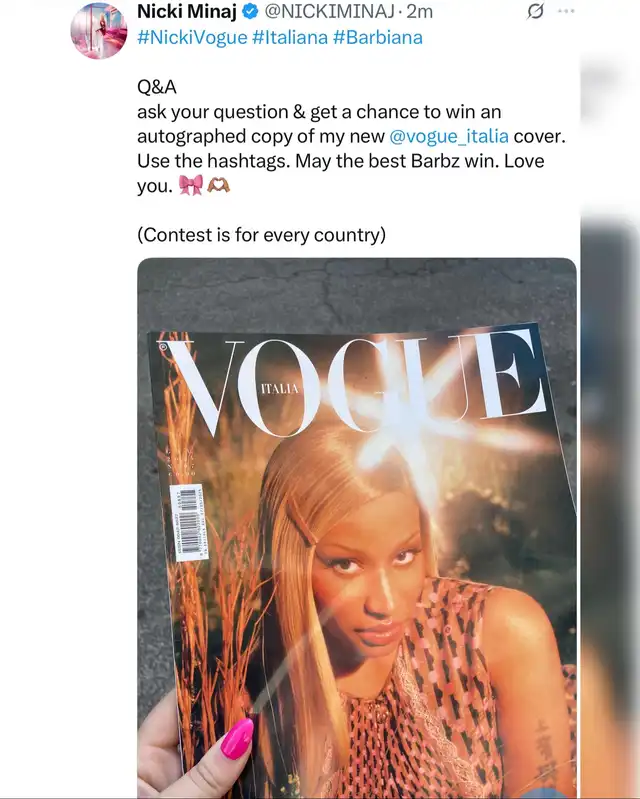The height and width of the screenshot is (799, 640).
Task: Open the #Italiana hashtag
Action: point(290,38)
